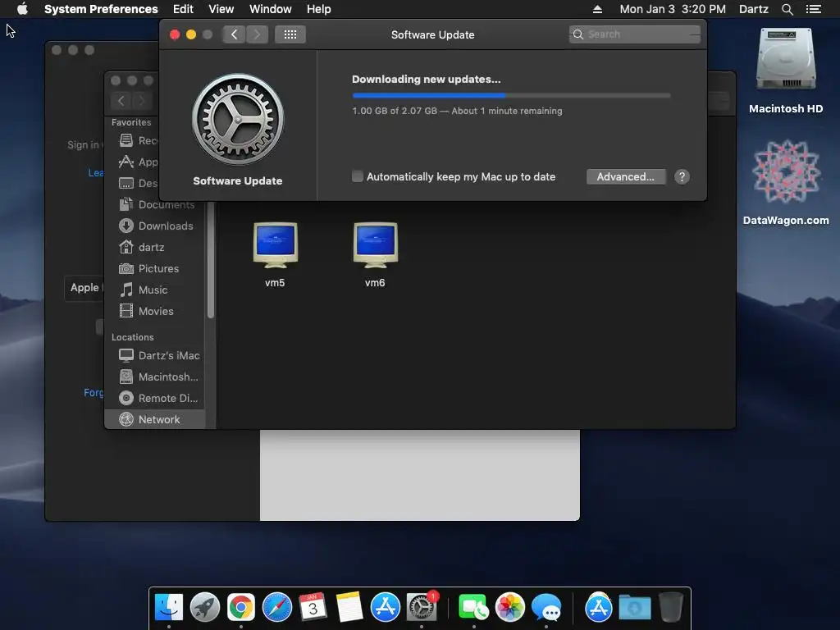Select Remote Di... in Locations

click(157, 398)
